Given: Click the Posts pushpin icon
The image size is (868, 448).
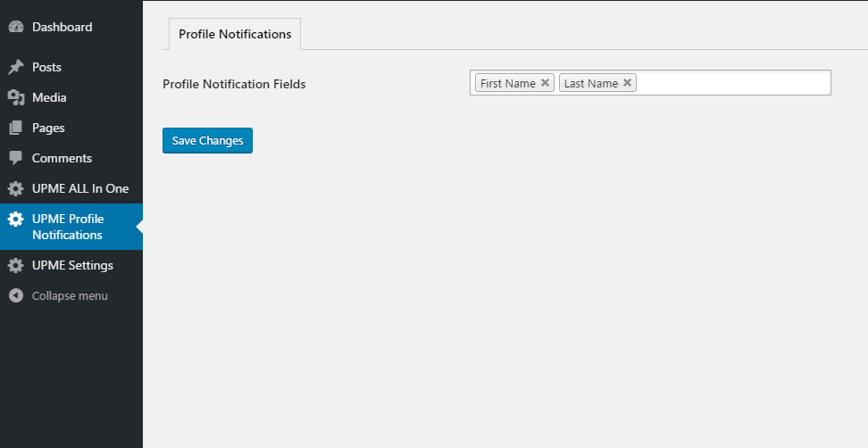Looking at the screenshot, I should coord(16,67).
